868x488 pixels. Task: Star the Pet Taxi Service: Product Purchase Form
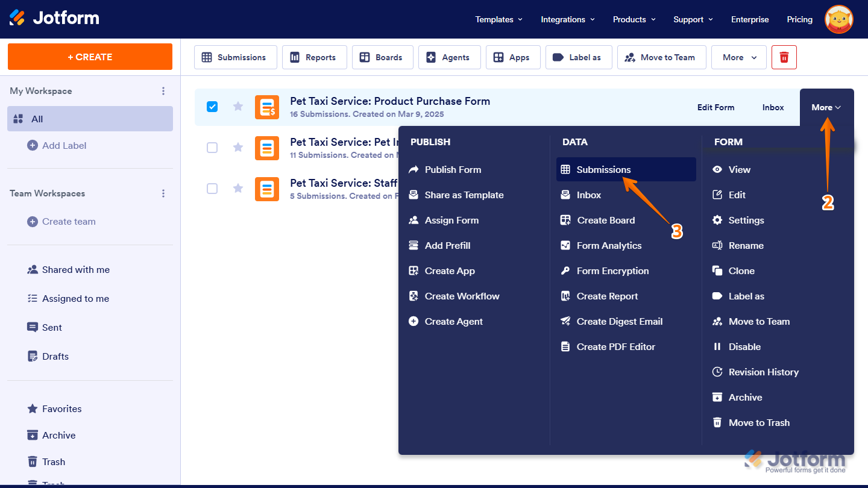(238, 107)
